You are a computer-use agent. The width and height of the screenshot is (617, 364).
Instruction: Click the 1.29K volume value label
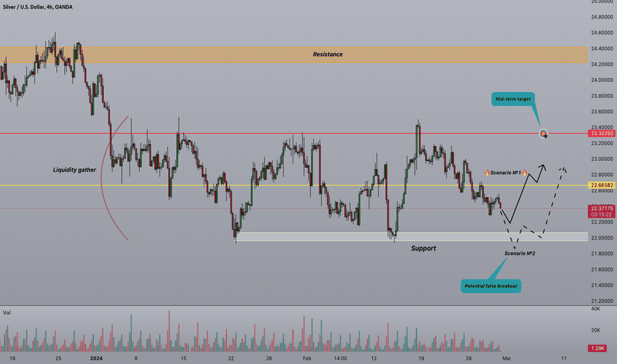click(597, 348)
